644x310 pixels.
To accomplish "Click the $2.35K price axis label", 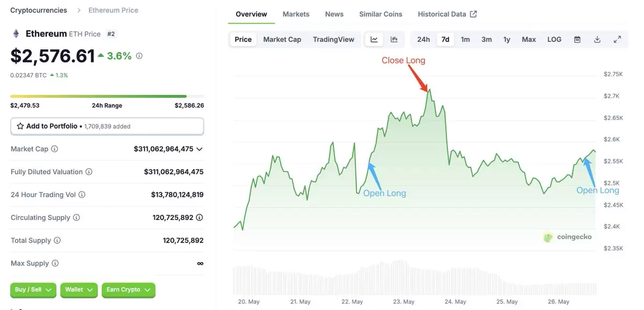I will pyautogui.click(x=613, y=249).
